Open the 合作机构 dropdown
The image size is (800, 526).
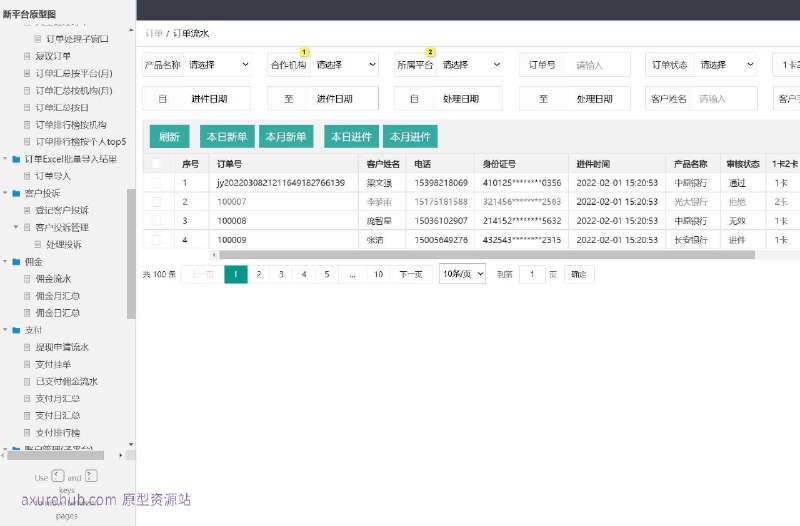click(x=344, y=65)
